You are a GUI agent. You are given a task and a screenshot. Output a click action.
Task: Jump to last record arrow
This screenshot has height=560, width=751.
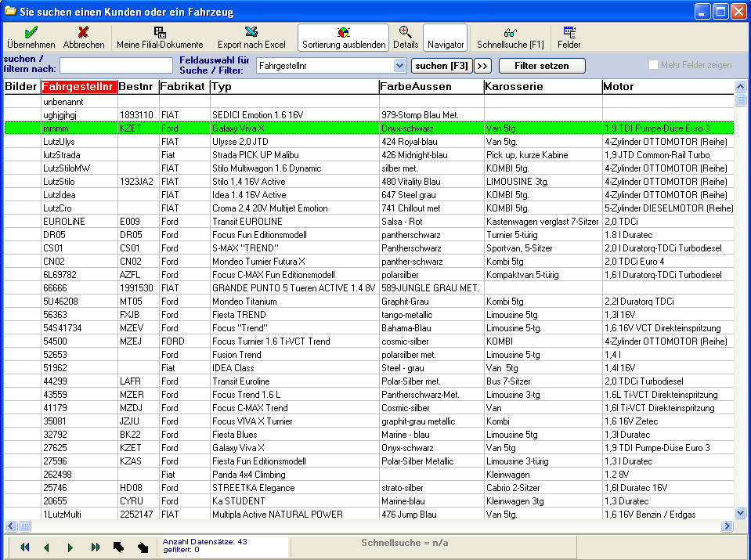click(x=96, y=547)
